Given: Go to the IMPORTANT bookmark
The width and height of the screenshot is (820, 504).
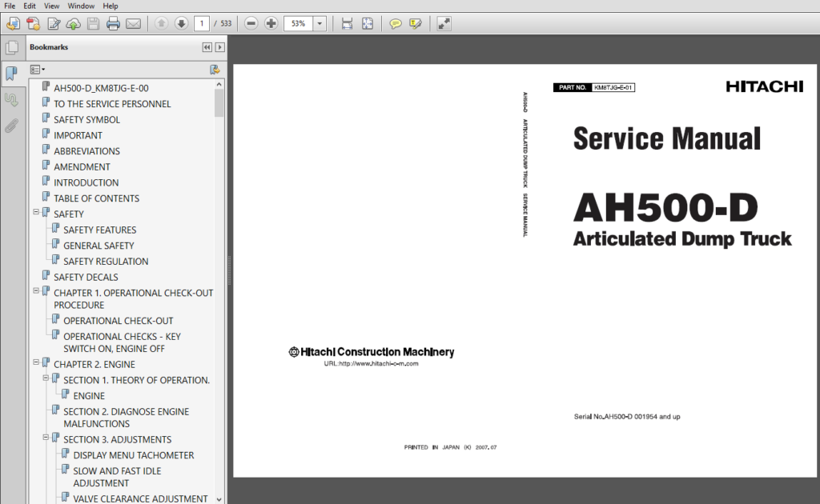Looking at the screenshot, I should click(78, 135).
